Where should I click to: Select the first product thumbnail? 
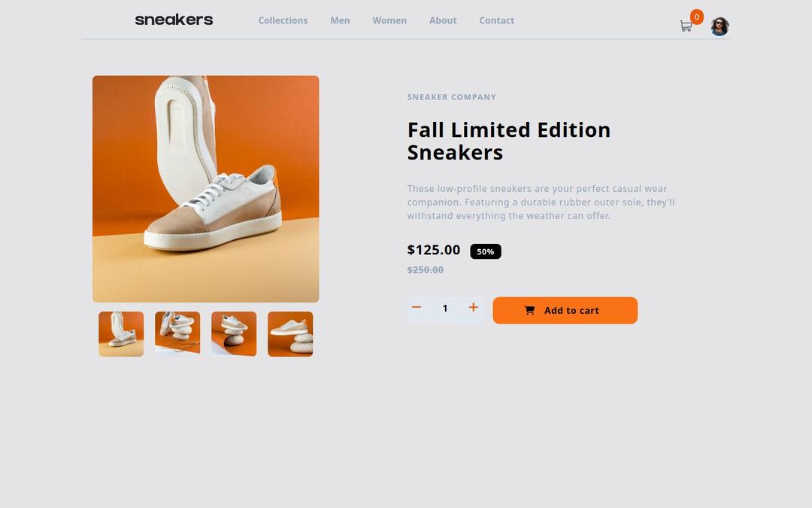click(121, 334)
